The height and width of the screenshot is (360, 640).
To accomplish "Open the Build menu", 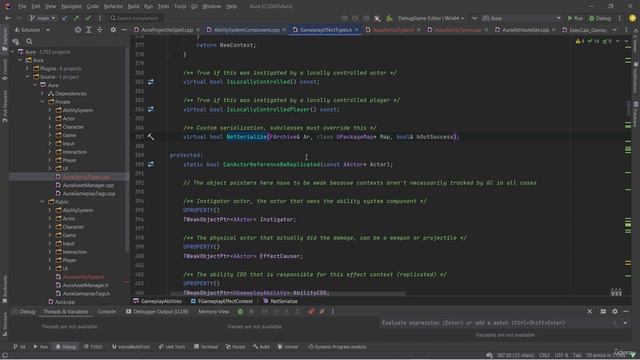I will tap(133, 7).
